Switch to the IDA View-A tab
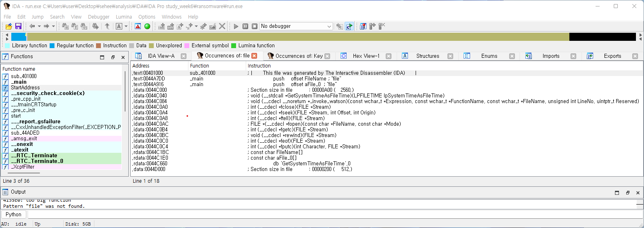Image resolution: width=644 pixels, height=228 pixels. [161, 56]
